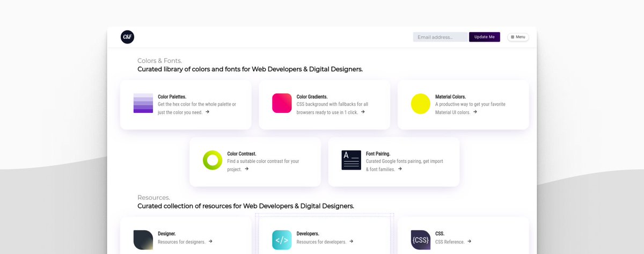Click the arrow after Resources for designers
The height and width of the screenshot is (254, 644).
click(x=210, y=241)
